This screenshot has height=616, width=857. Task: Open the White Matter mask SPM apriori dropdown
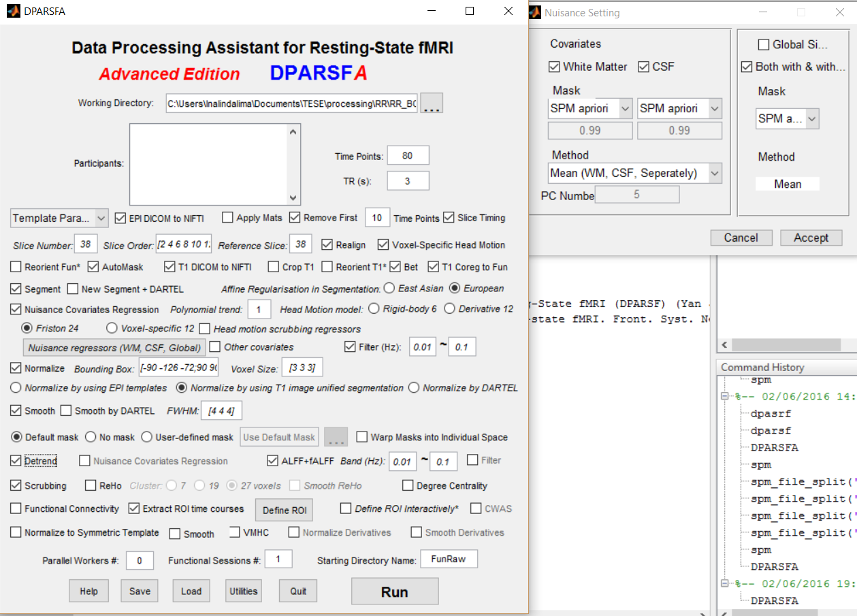(591, 109)
